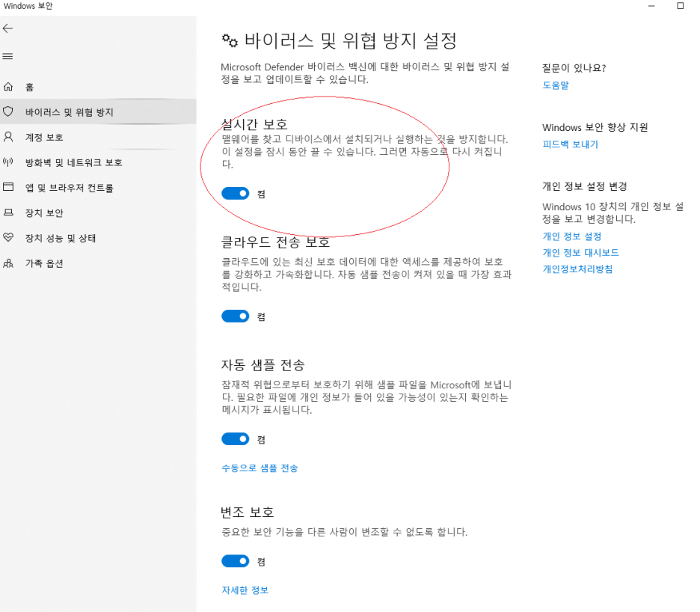The height and width of the screenshot is (612, 700).
Task: Maximize the Windows 보안 window
Action: tap(681, 6)
